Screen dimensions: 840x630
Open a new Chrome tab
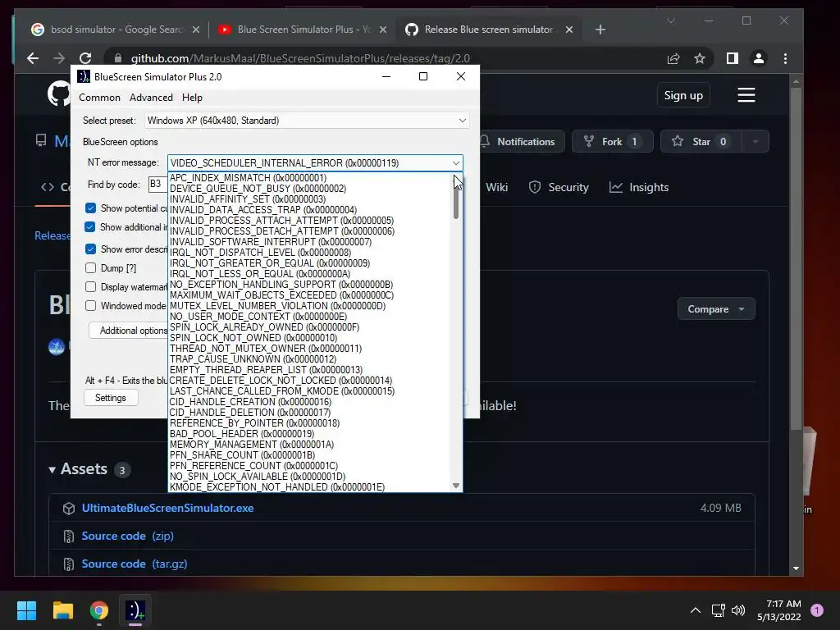[x=600, y=30]
